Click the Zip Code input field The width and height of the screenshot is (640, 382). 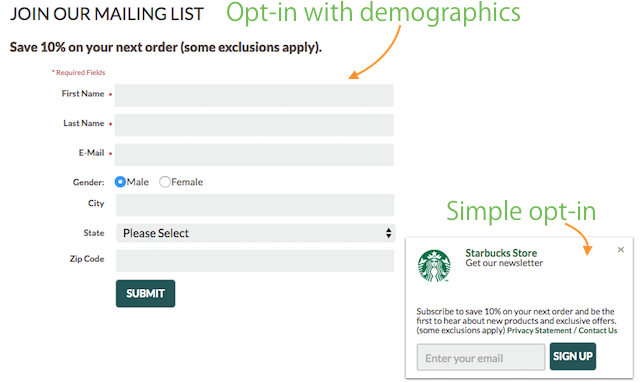pyautogui.click(x=255, y=261)
